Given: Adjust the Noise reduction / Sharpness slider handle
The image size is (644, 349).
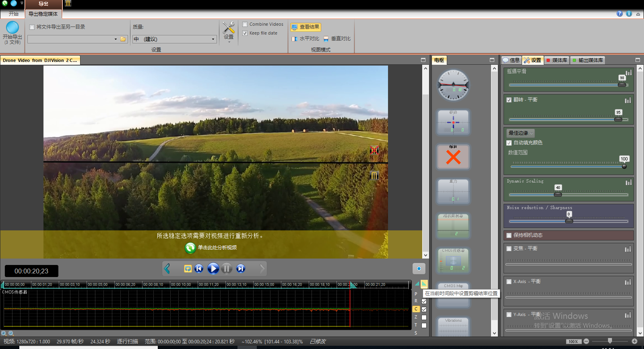Looking at the screenshot, I should pos(569,221).
